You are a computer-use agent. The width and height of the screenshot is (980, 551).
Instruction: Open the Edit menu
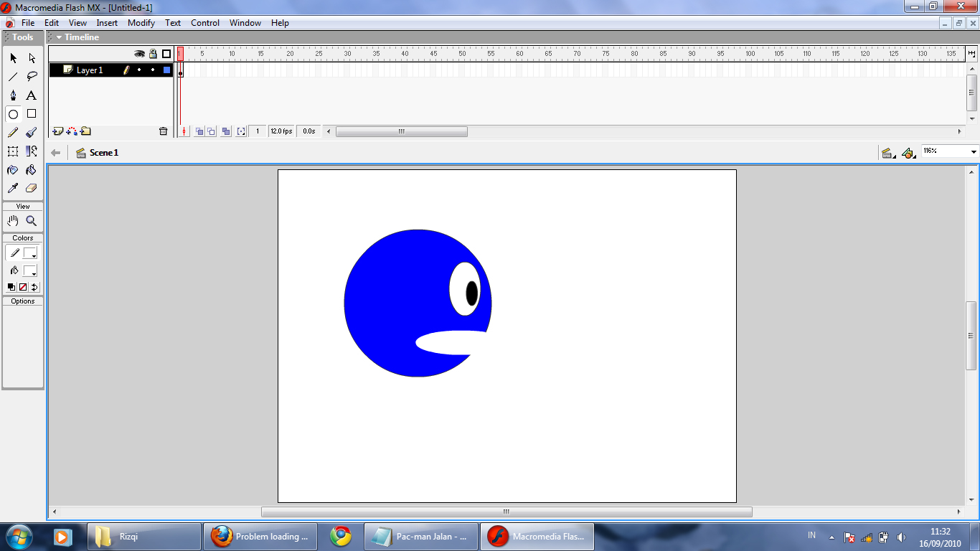pos(52,23)
